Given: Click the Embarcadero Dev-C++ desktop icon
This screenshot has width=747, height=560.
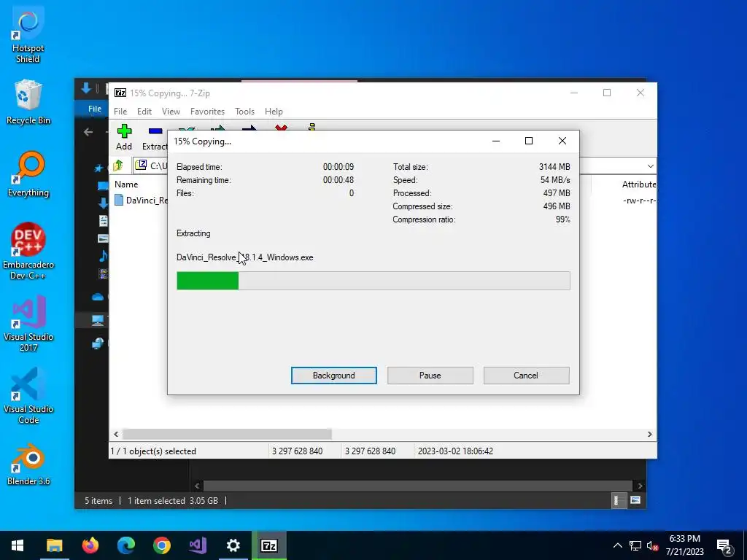Looking at the screenshot, I should point(28,252).
